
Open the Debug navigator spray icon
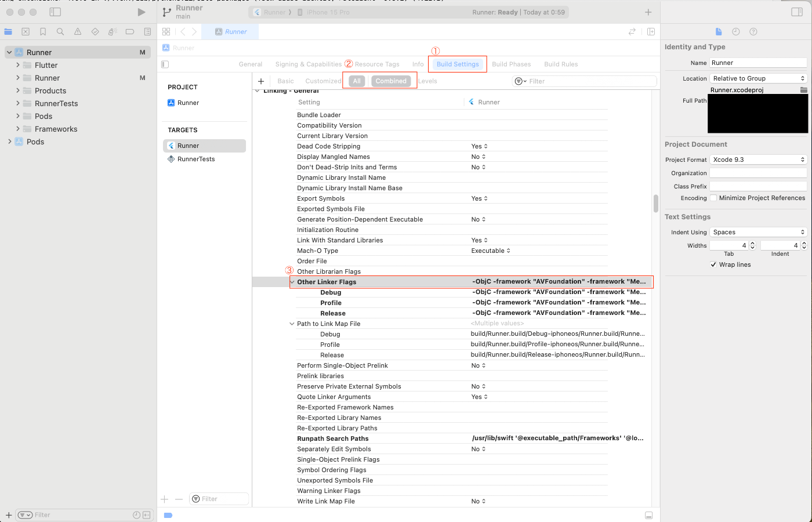click(113, 32)
